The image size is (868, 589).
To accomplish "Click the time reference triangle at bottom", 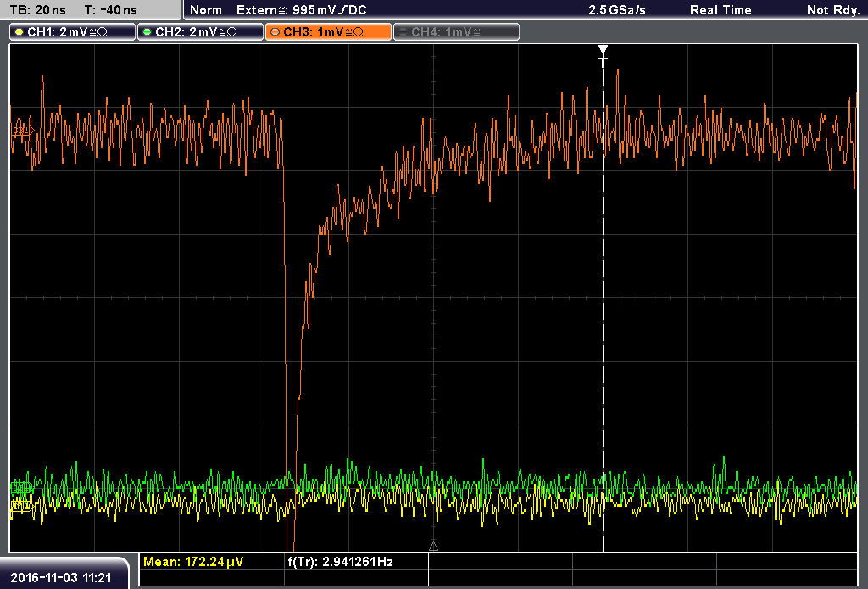I will coord(433,546).
